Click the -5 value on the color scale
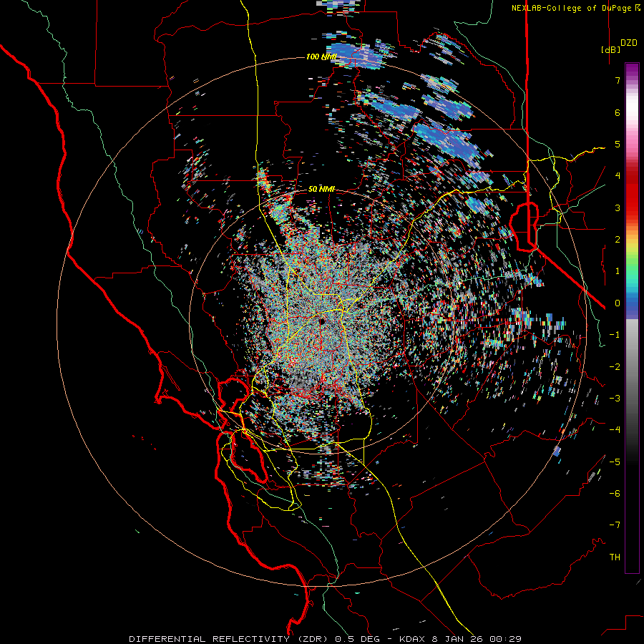Image resolution: width=644 pixels, height=644 pixels. pos(615,462)
